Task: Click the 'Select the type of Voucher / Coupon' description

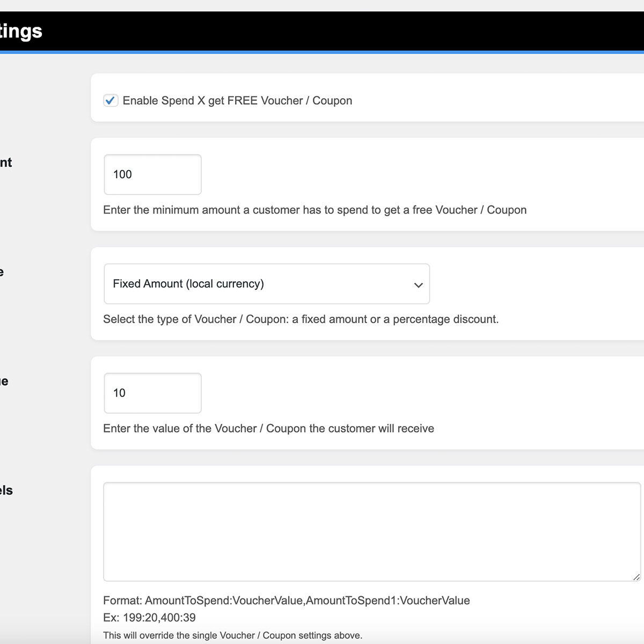Action: (301, 319)
